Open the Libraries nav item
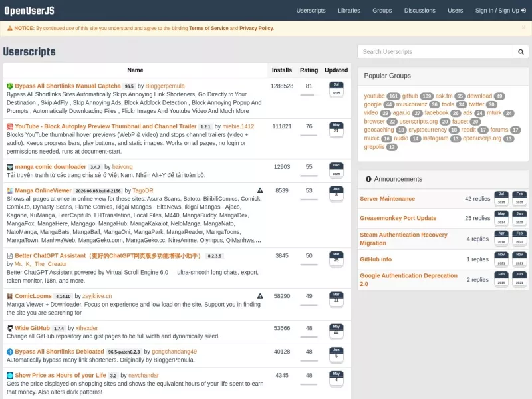This screenshot has height=399, width=532. 348,11
